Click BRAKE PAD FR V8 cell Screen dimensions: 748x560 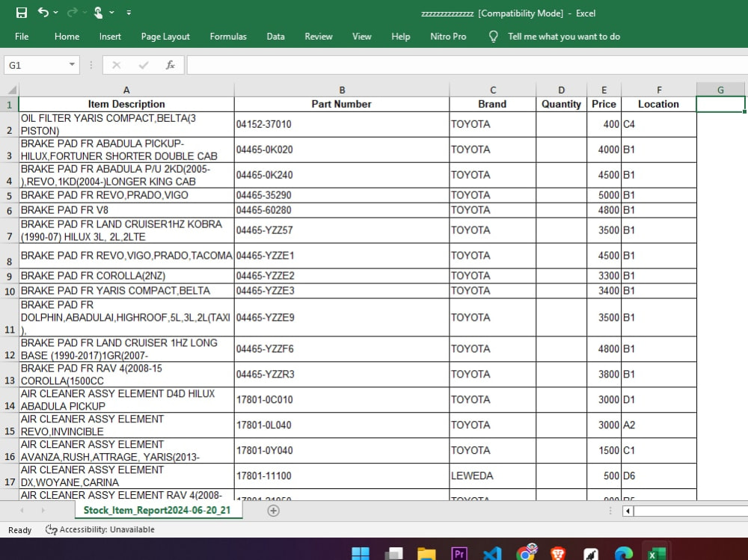[x=126, y=210]
